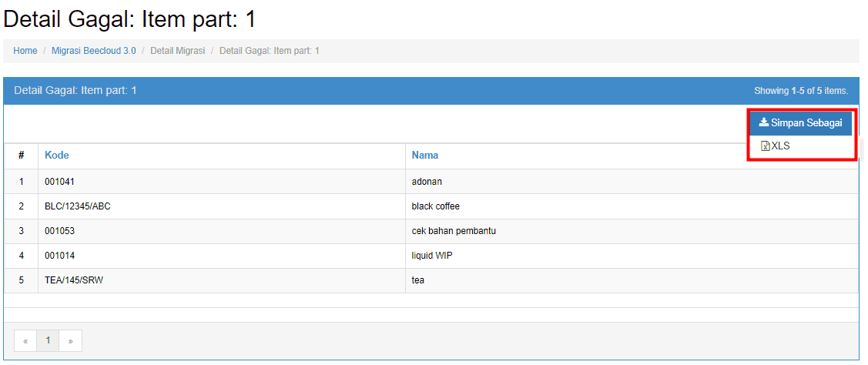Sort table by Kode column
This screenshot has width=868, height=365.
(56, 156)
